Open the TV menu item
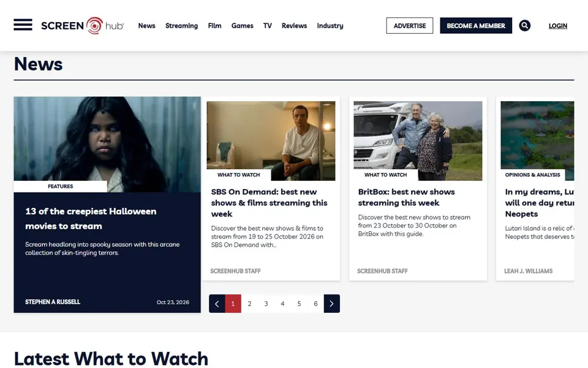 coord(268,26)
